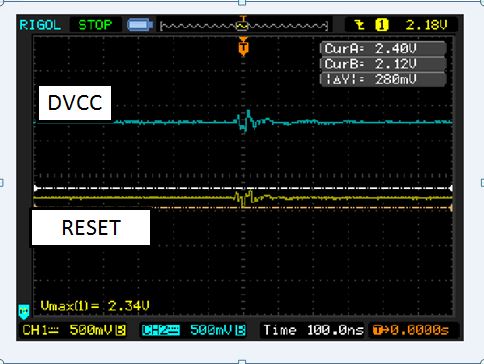The image size is (484, 364).
Task: Click the white dashed cursor A line
Action: click(x=243, y=188)
